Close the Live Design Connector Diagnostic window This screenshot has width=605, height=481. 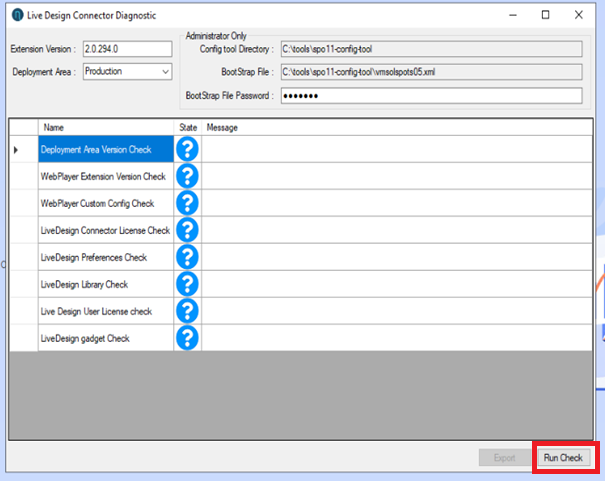click(578, 15)
